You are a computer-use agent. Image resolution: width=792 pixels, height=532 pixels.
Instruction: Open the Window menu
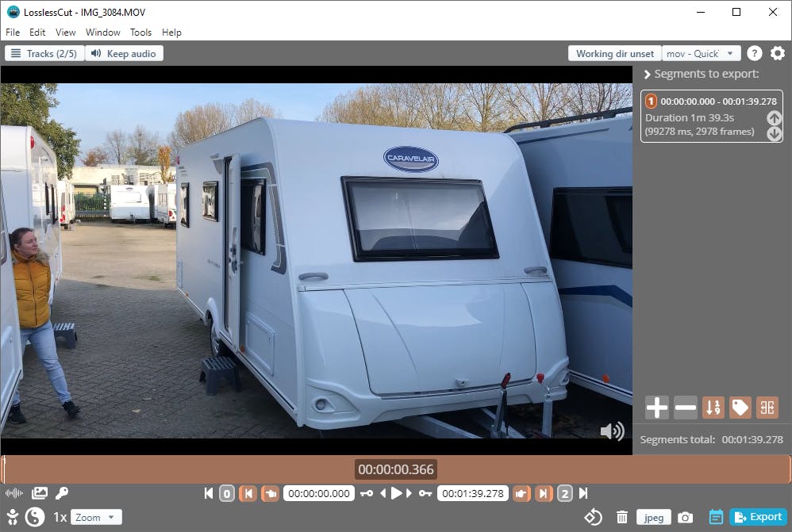coord(103,33)
